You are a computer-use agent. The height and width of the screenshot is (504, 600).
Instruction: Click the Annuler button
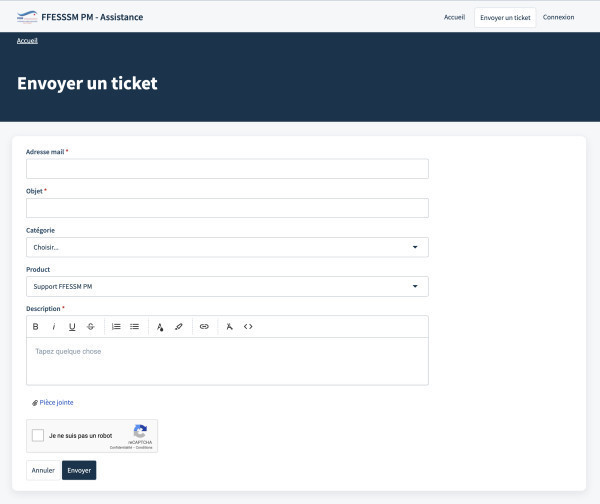(x=43, y=470)
